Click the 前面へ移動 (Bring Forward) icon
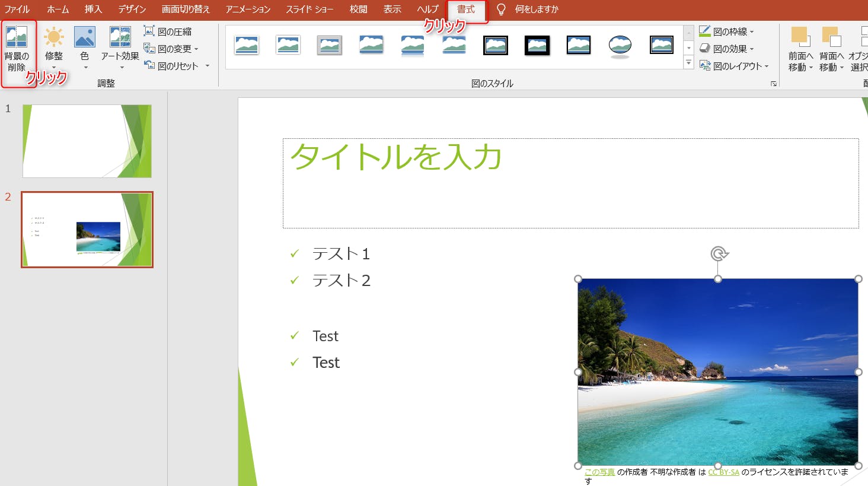This screenshot has height=486, width=868. [x=799, y=37]
